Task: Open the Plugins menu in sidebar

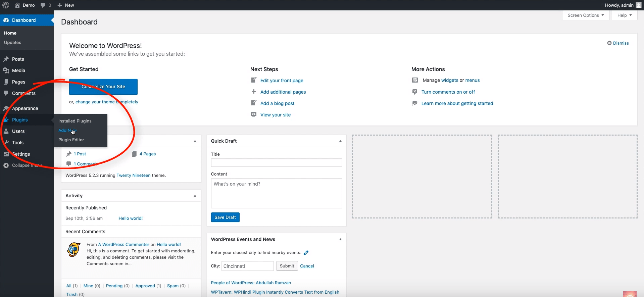Action: (x=20, y=120)
